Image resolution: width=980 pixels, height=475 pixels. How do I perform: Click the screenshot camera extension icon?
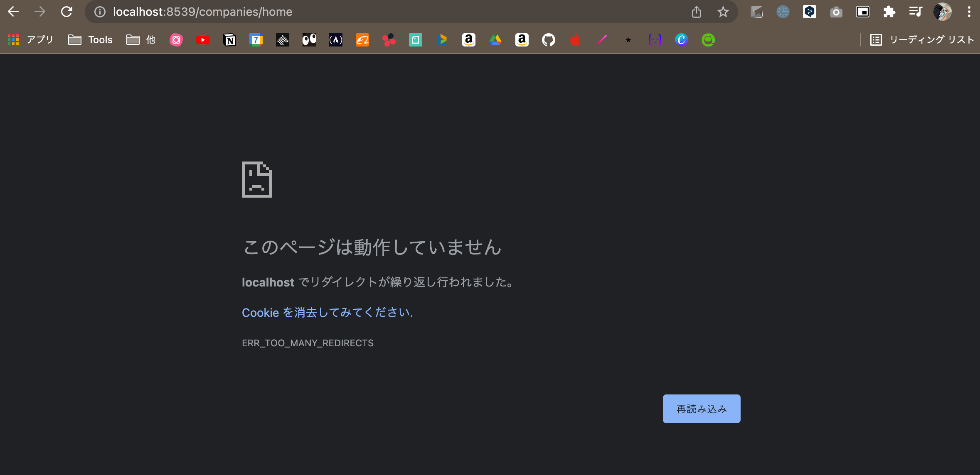point(836,12)
